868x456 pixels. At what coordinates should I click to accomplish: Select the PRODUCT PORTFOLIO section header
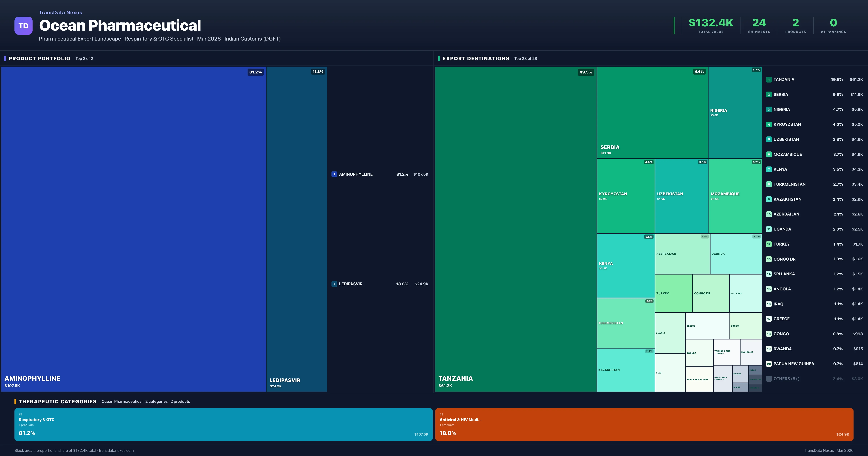point(39,58)
